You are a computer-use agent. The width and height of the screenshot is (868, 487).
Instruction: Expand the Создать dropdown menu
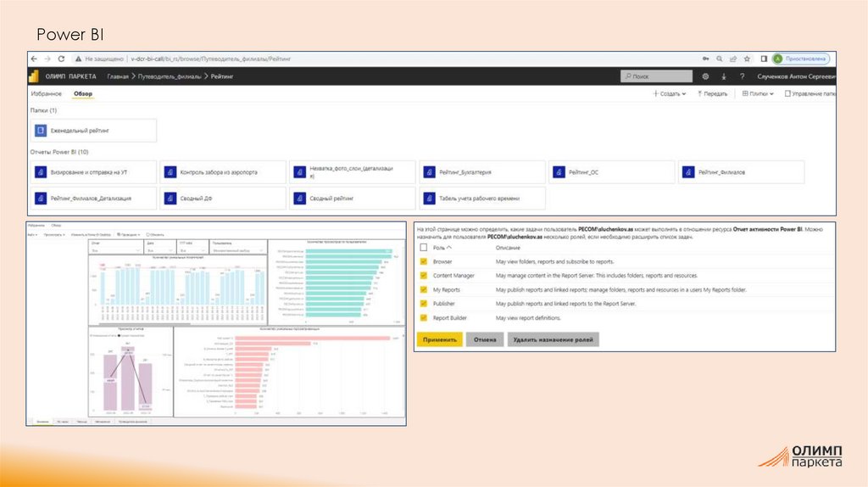click(x=670, y=94)
